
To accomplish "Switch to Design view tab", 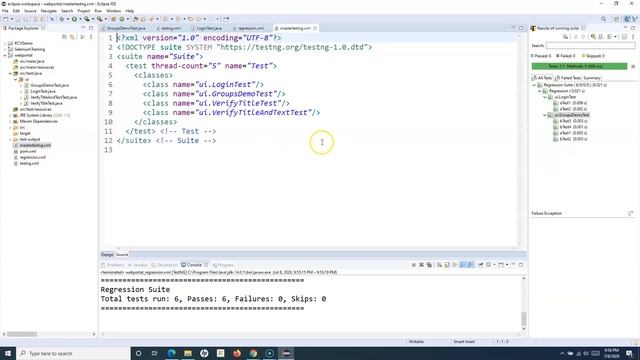I will coord(107,255).
